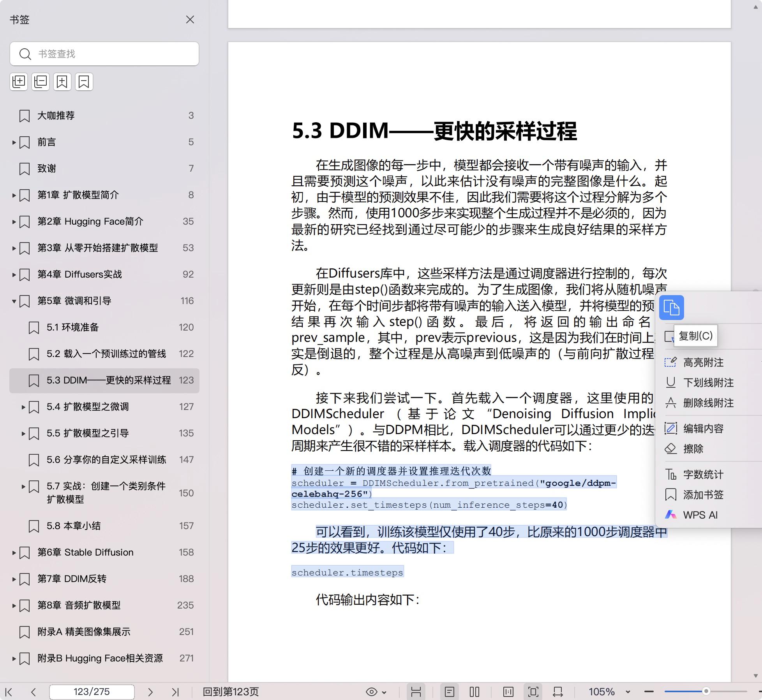Choose 编辑内容 from context menu

coord(703,429)
